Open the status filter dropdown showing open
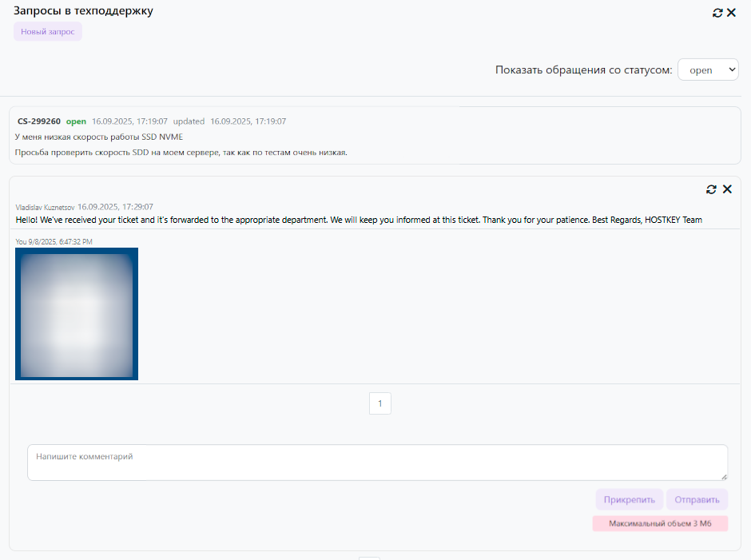Screen dimensions: 751x560 click(x=708, y=70)
